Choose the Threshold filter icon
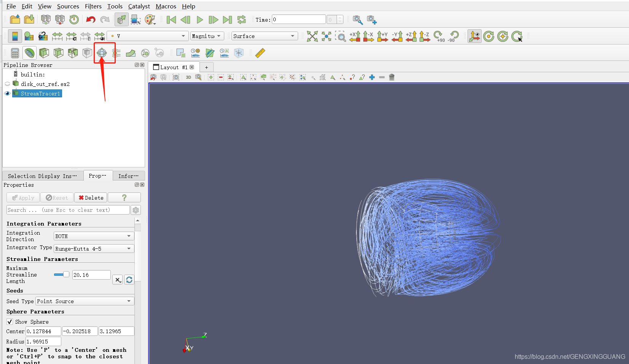This screenshot has height=364, width=629. (x=73, y=53)
